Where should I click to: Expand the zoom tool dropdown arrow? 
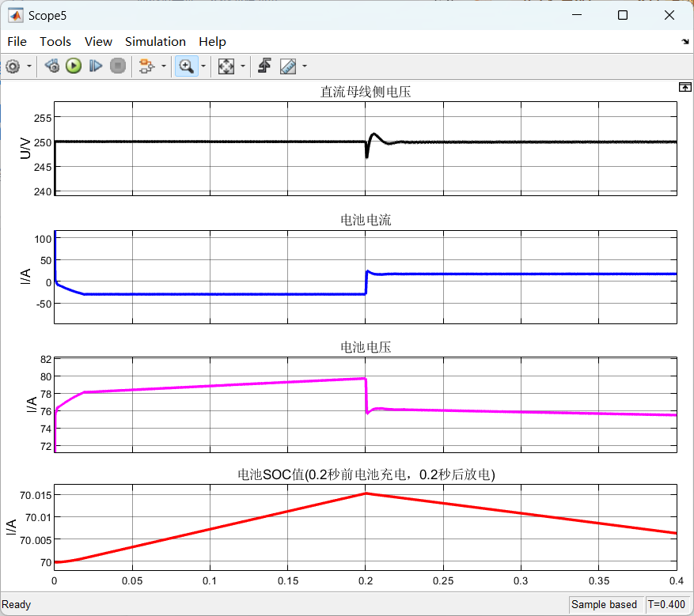click(x=203, y=66)
